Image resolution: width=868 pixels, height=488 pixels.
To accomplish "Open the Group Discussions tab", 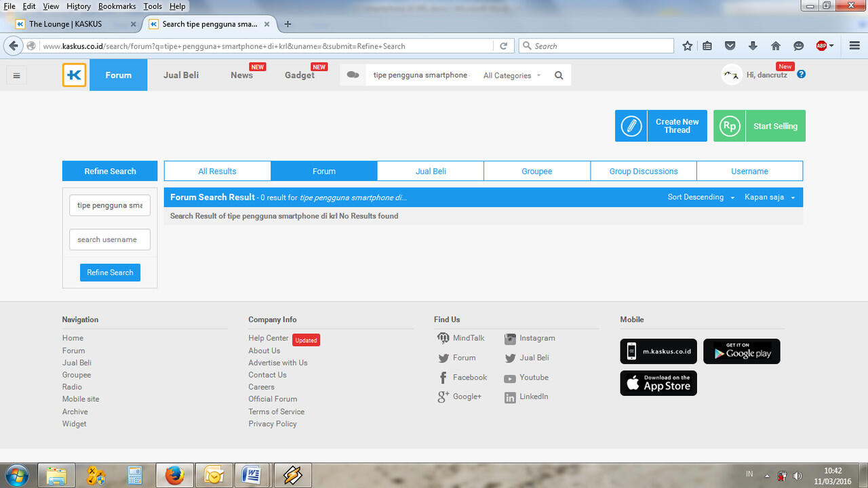I will coord(644,171).
